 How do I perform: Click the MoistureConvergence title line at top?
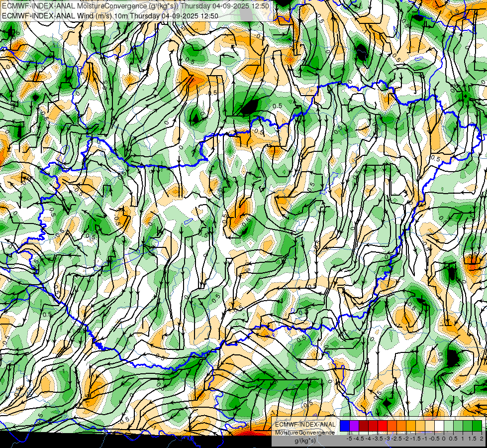(136, 6)
